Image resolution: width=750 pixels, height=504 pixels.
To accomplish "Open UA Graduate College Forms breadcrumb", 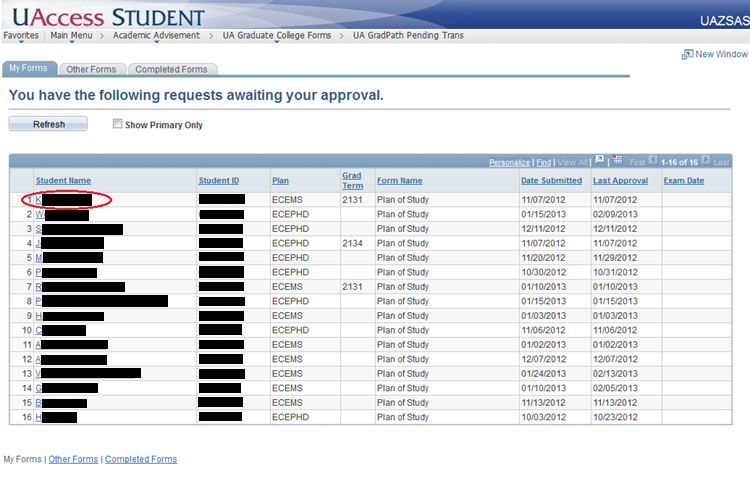I will [276, 35].
